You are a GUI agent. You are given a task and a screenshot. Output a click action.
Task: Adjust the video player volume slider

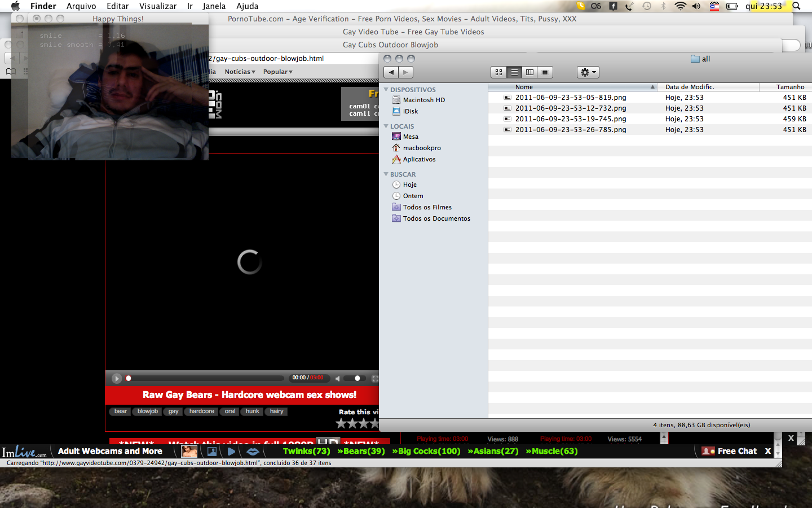(x=357, y=378)
